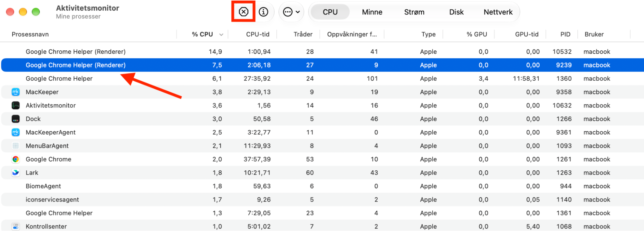Select Google Chrome Helper with PID 1360
Screen dimensions: 644x231
point(322,78)
